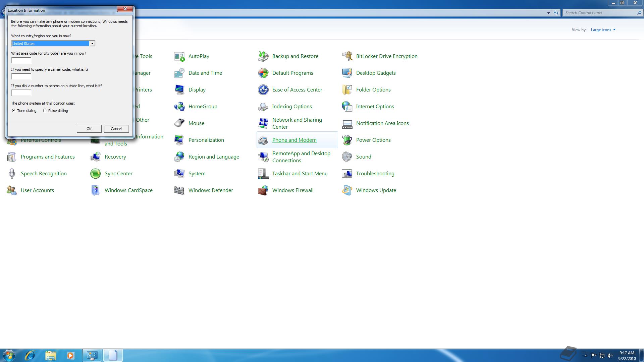The width and height of the screenshot is (644, 362).
Task: Launch Windows Media Player from taskbar
Action: click(x=70, y=355)
